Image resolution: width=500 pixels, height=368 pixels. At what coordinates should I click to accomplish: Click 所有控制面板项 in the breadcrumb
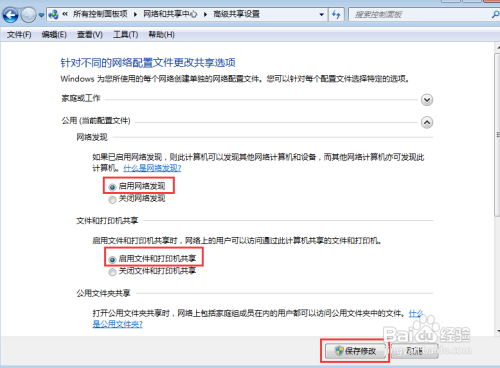(100, 14)
